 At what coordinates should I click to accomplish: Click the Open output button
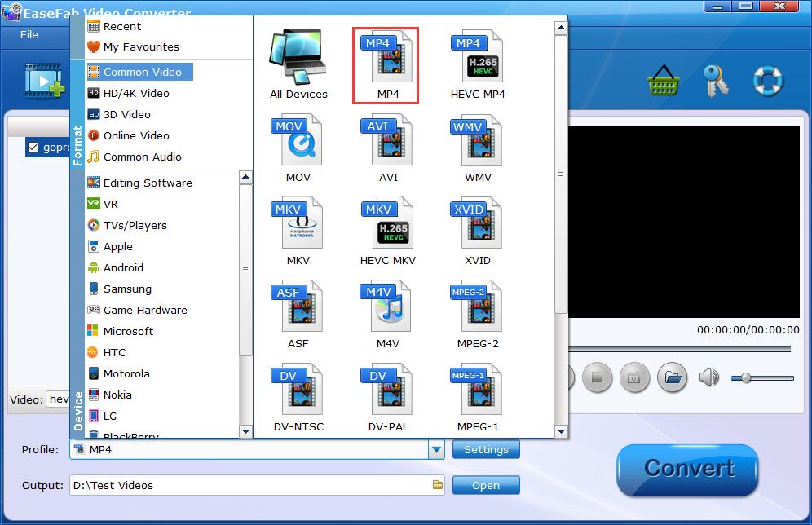pyautogui.click(x=486, y=485)
